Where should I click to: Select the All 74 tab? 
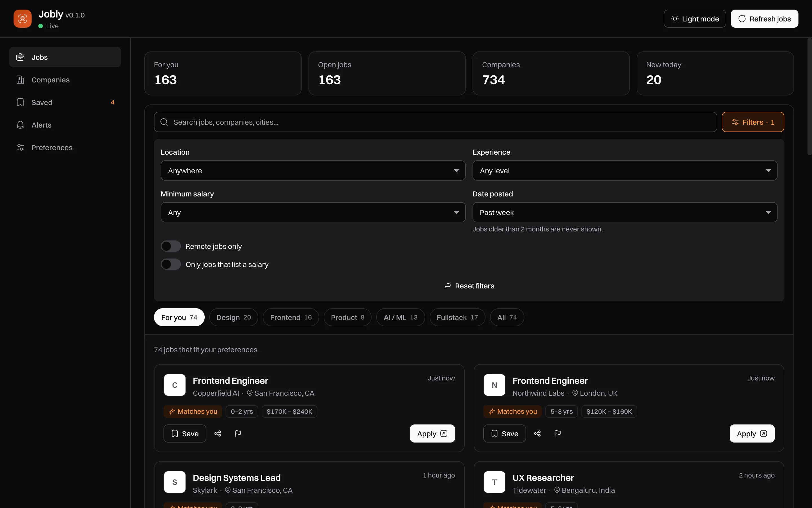click(x=507, y=317)
